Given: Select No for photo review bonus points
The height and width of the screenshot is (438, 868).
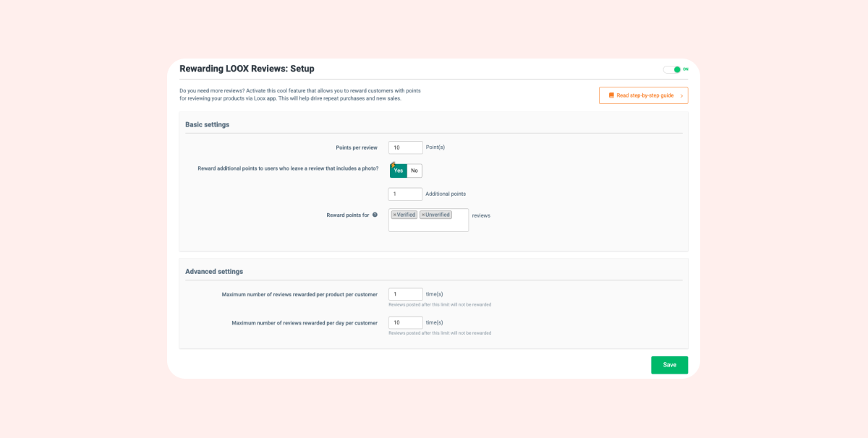Looking at the screenshot, I should click(x=414, y=171).
